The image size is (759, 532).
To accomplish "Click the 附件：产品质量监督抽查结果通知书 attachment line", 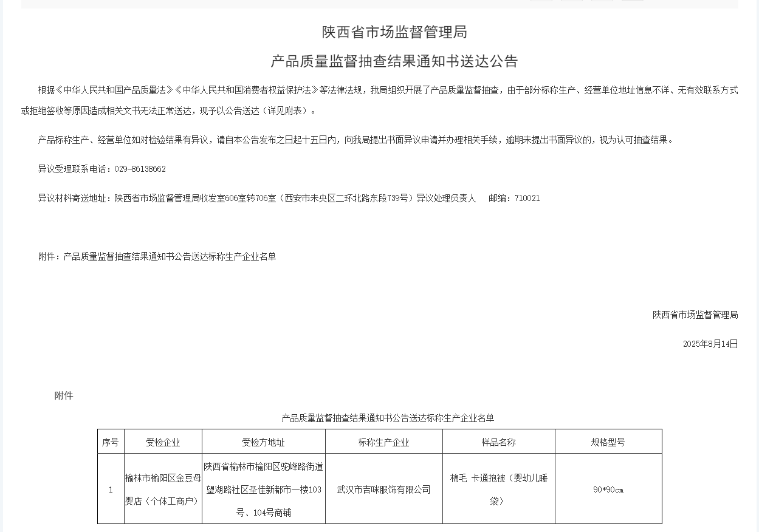I will pos(157,256).
